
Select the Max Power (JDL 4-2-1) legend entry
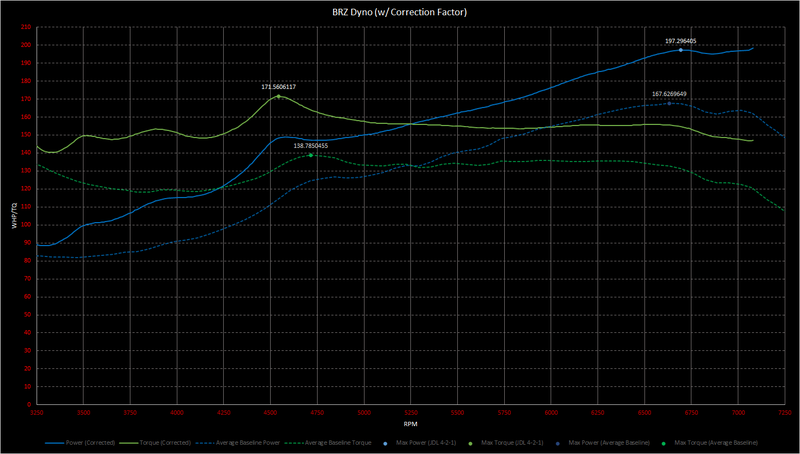(418, 443)
